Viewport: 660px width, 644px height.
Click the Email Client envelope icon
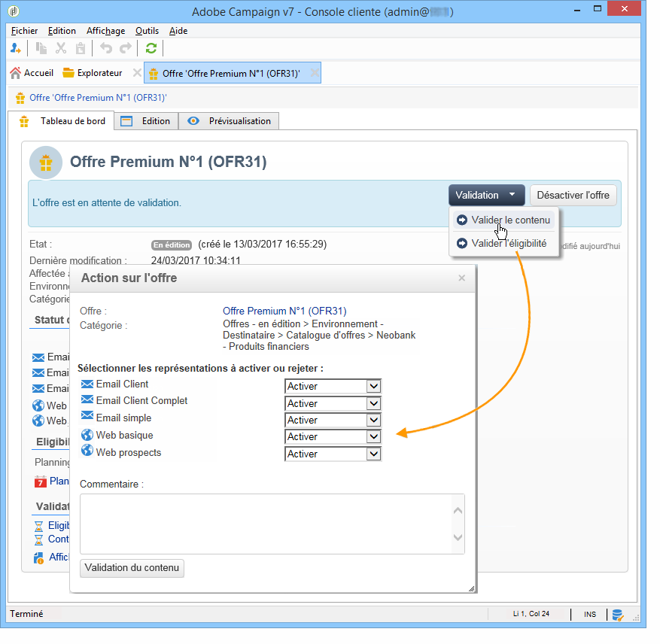point(87,384)
